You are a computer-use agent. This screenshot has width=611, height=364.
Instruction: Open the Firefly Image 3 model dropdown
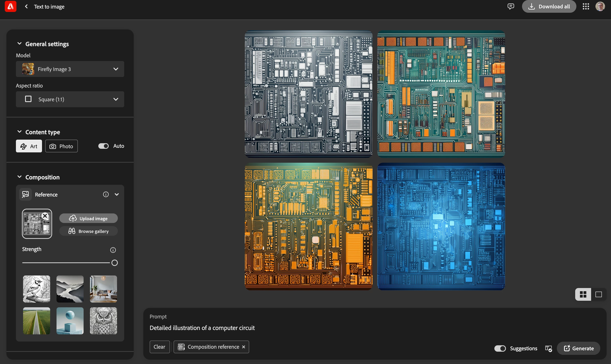pos(70,69)
